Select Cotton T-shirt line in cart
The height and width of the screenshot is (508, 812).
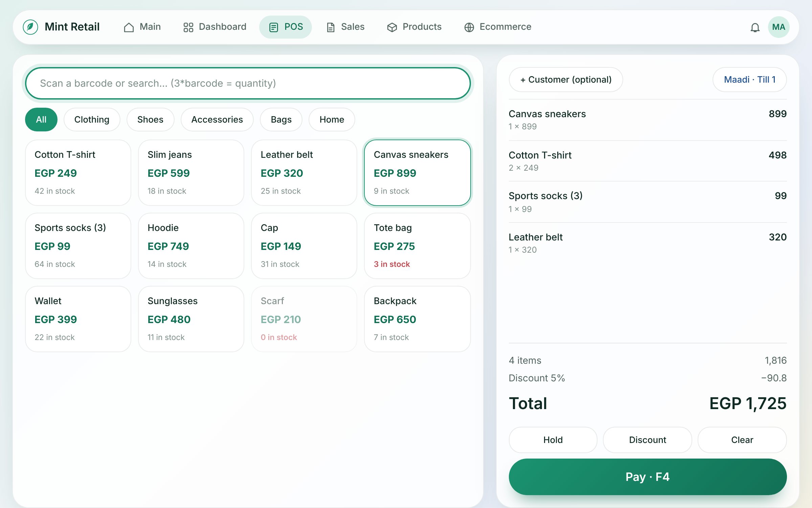648,161
